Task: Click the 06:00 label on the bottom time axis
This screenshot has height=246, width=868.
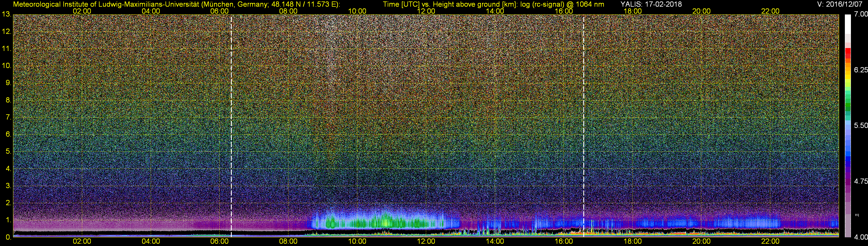Action: [x=219, y=242]
